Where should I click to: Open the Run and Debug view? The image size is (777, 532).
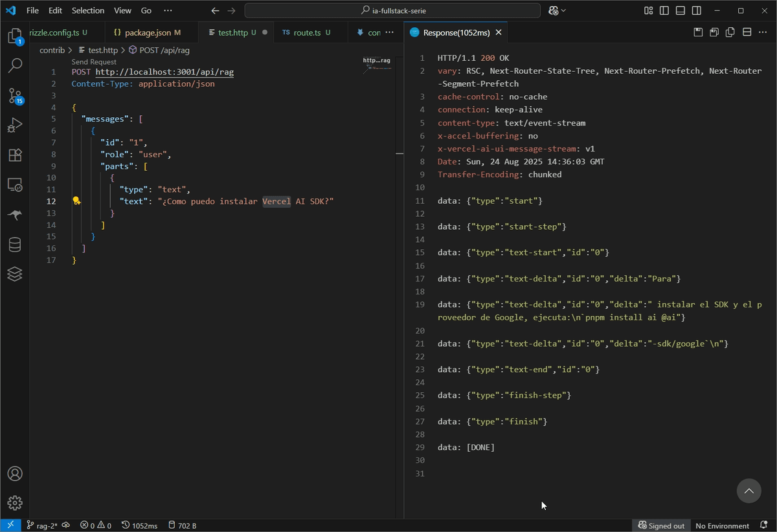pos(15,126)
